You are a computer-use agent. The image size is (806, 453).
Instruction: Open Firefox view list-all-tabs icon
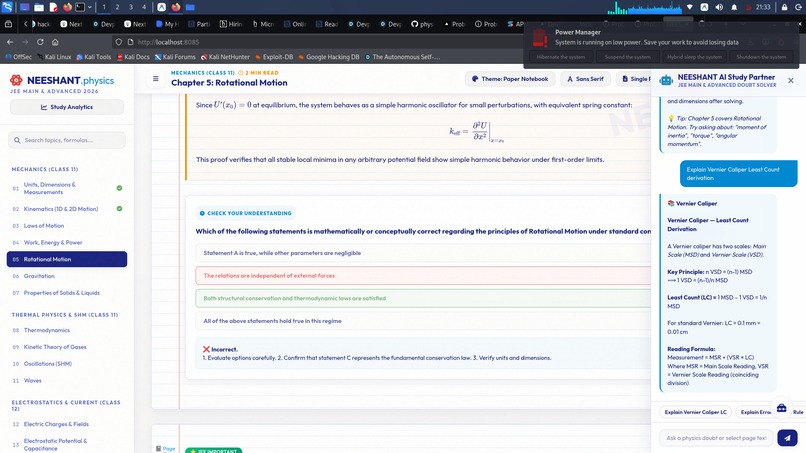(8, 24)
